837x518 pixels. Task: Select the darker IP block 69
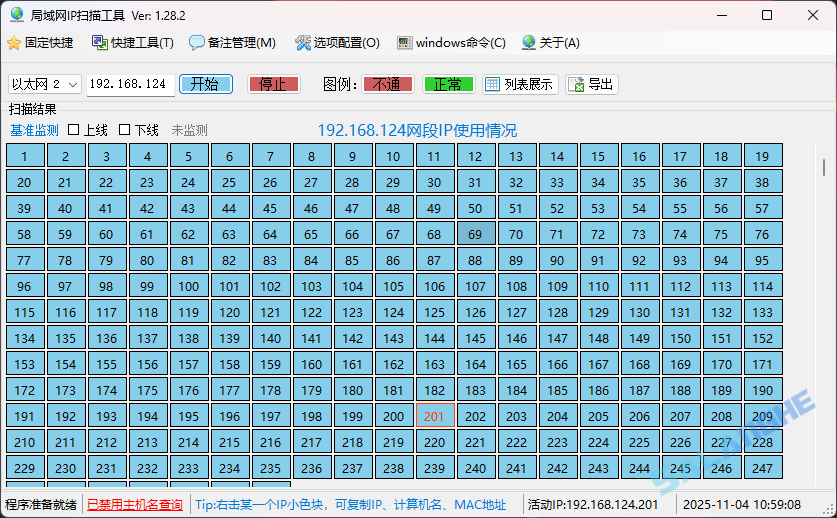pyautogui.click(x=476, y=234)
